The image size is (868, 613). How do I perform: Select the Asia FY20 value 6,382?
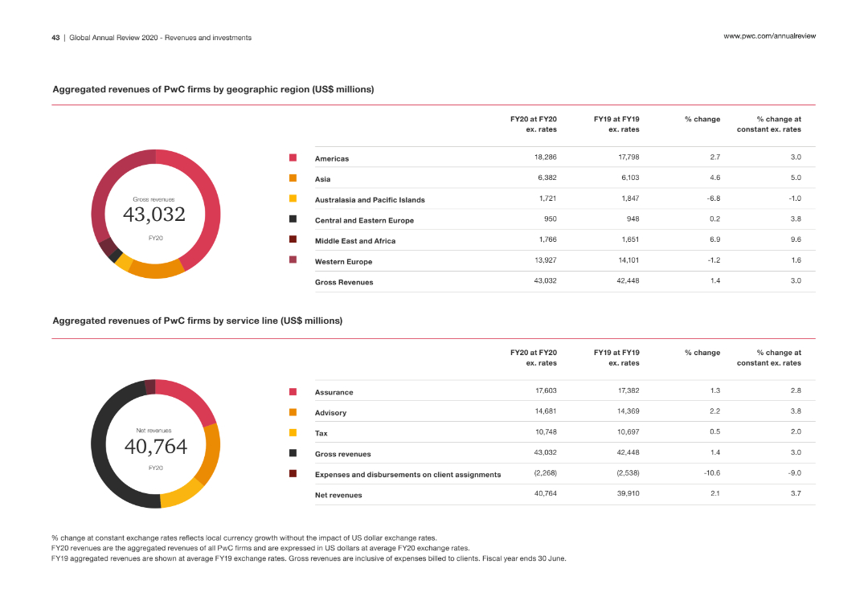(547, 178)
